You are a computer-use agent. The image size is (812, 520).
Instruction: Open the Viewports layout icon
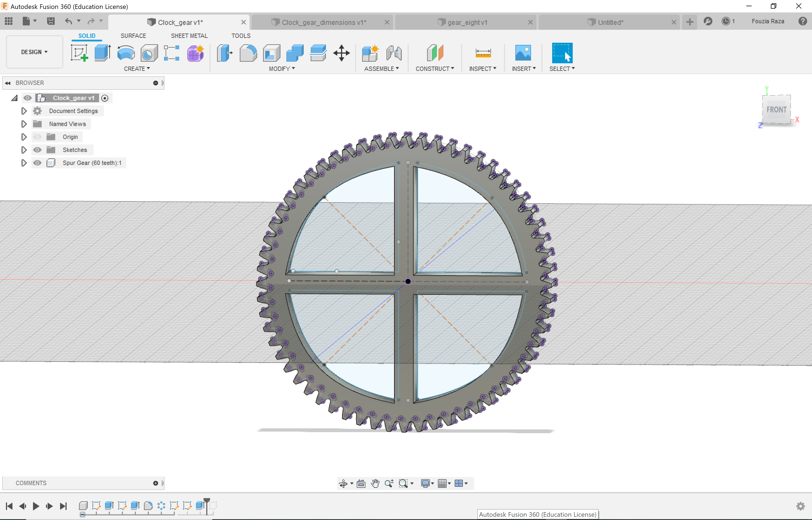coord(459,483)
